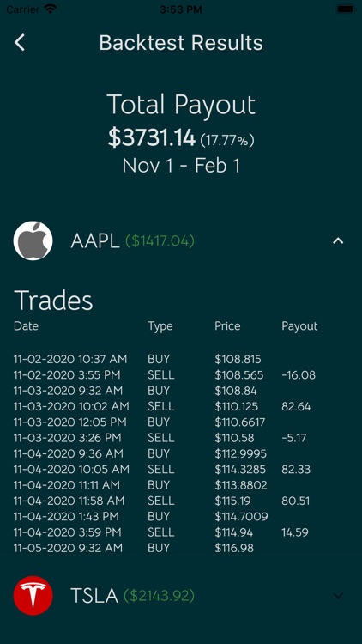Select the AAPL ticker label
This screenshot has height=644, width=362.
(95, 241)
